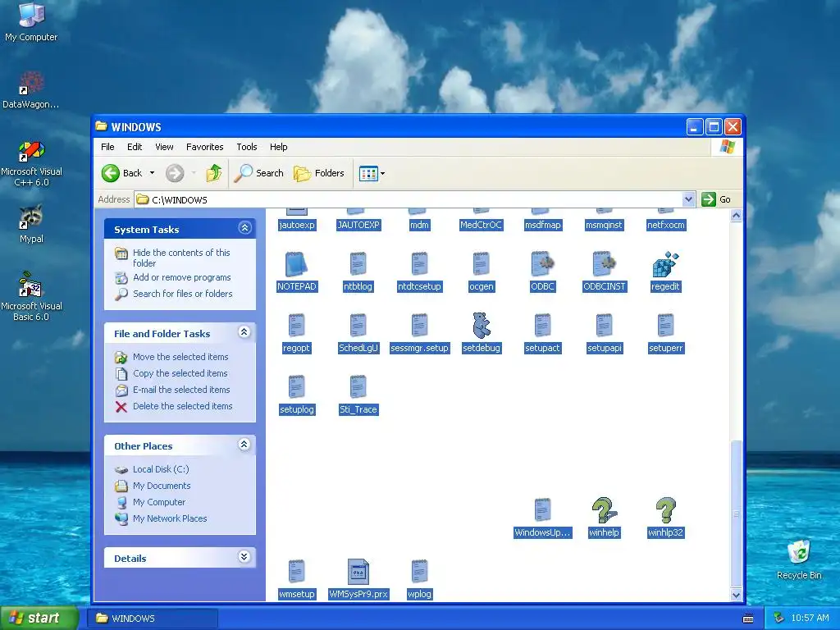Open the Views dropdown button

pos(372,173)
